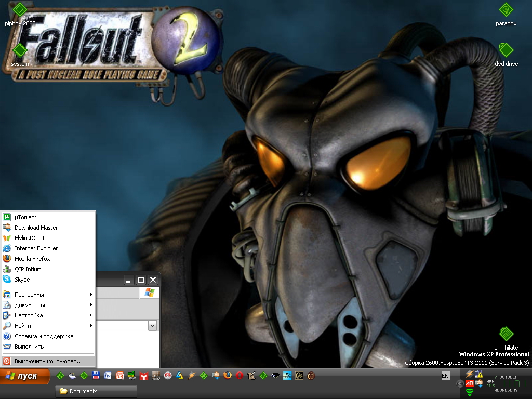532x399 pixels.
Task: Show hidden tray icons with the round arrow
Action: coord(460,384)
